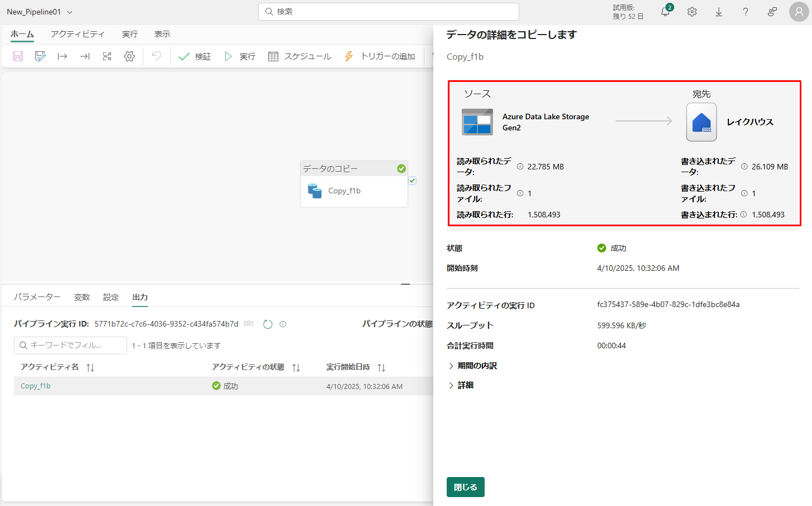Viewport: 812px width, 506px height.
Task: Click the fit-to-screen canvas icon
Action: (x=107, y=56)
